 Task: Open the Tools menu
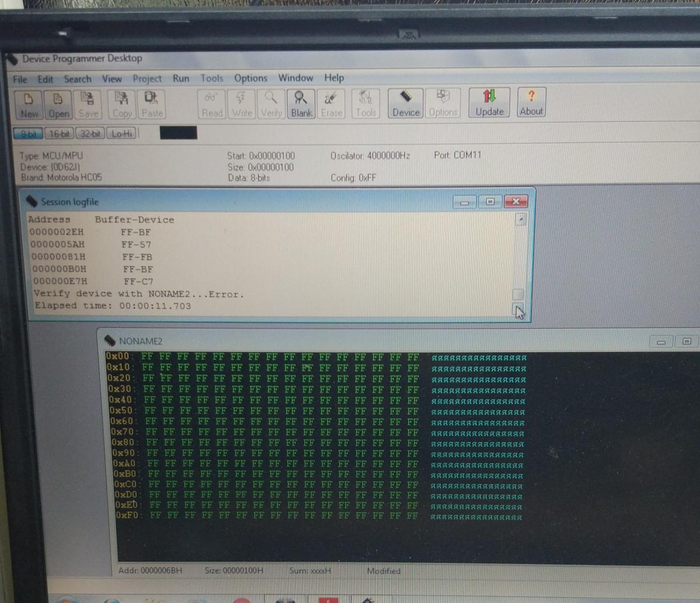coord(212,78)
